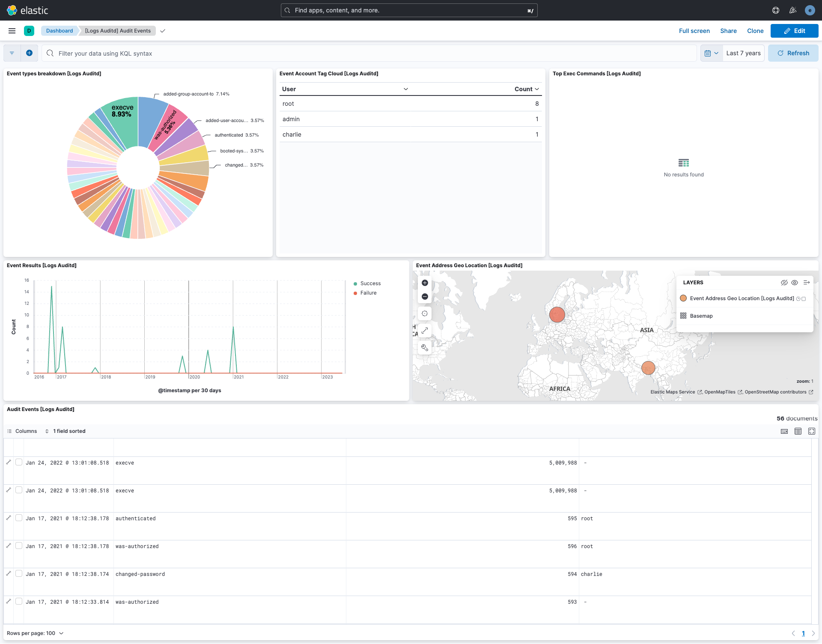
Task: Enter fullscreen mode for the Audit Events table
Action: click(x=812, y=431)
